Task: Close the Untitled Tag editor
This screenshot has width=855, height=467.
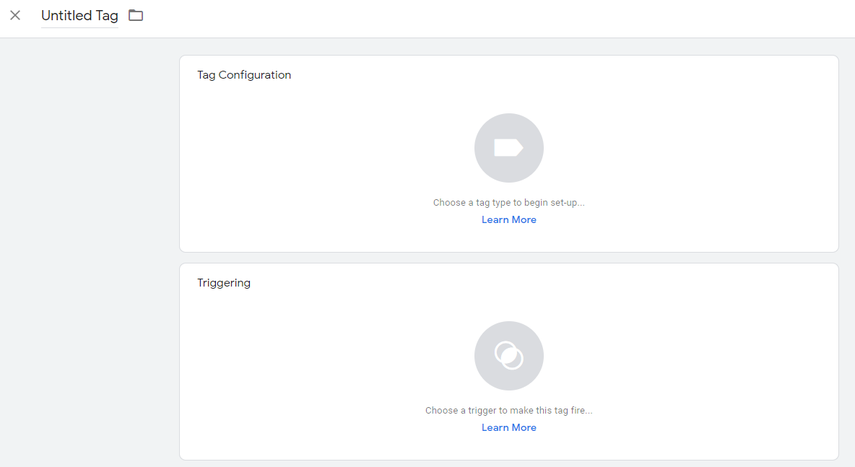Action: (15, 15)
